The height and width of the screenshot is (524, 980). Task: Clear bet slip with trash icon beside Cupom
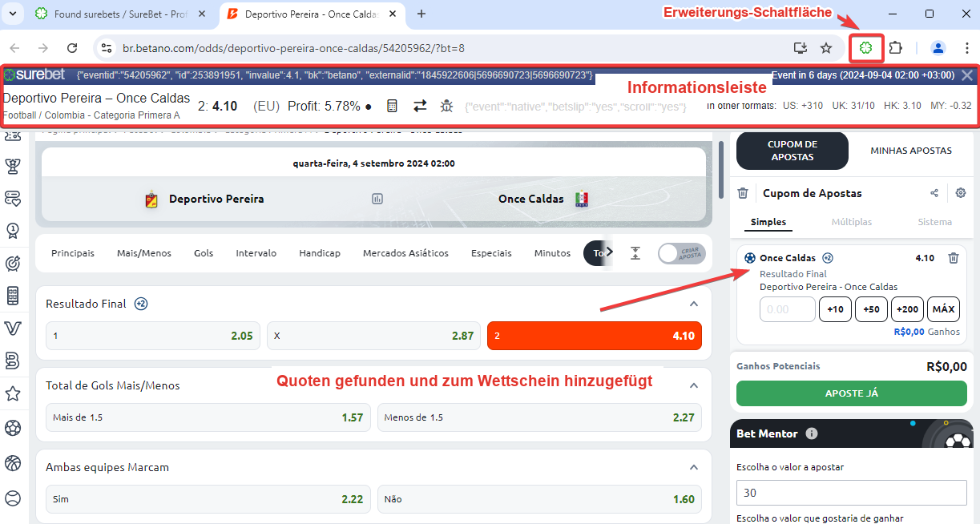[743, 193]
